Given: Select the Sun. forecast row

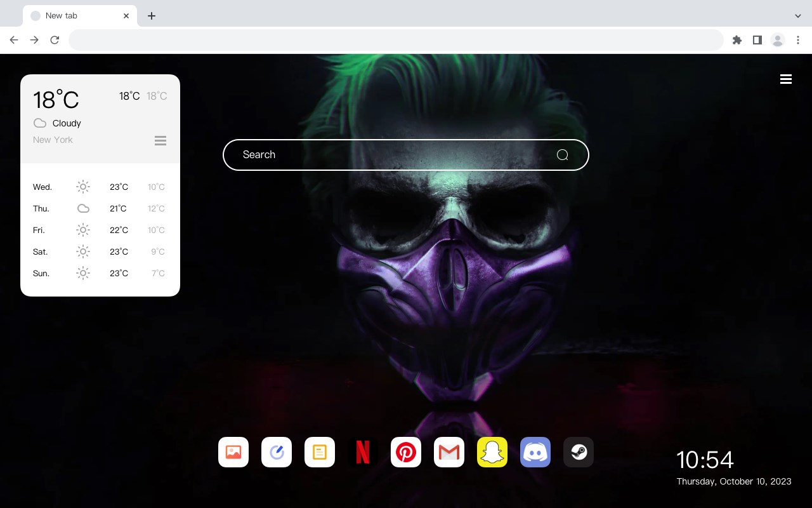Looking at the screenshot, I should (x=100, y=273).
